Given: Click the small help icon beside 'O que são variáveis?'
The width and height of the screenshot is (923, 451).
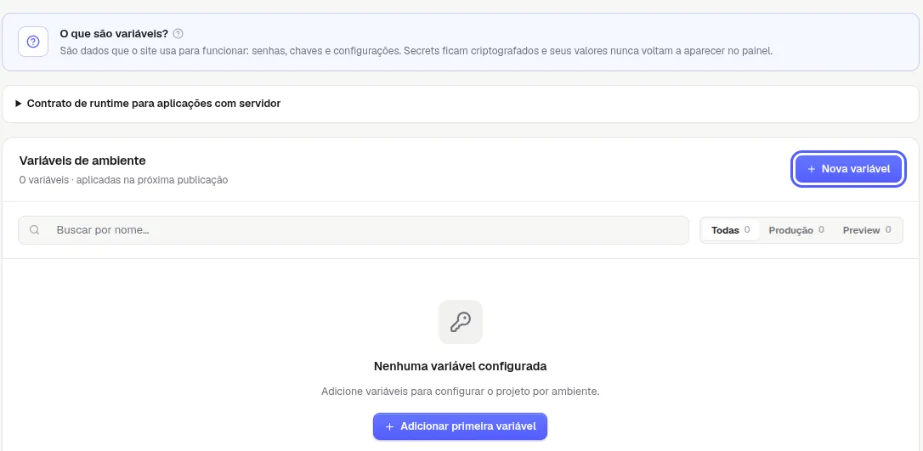Looking at the screenshot, I should pyautogui.click(x=178, y=34).
